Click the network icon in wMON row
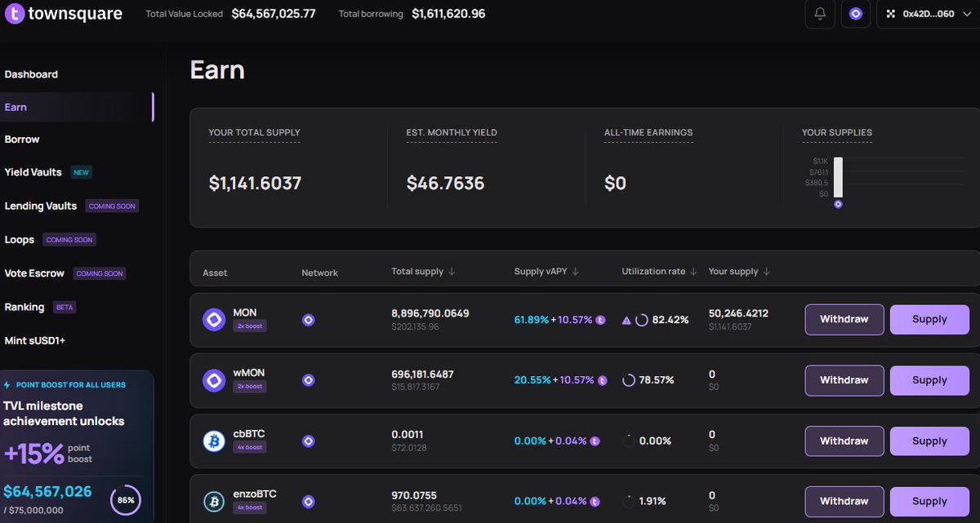Screen dimensions: 980x523 (x=308, y=380)
